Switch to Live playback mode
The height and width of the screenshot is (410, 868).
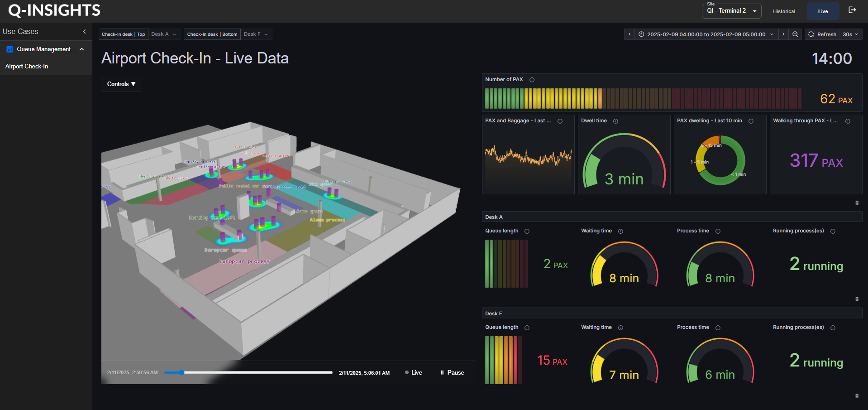click(413, 373)
